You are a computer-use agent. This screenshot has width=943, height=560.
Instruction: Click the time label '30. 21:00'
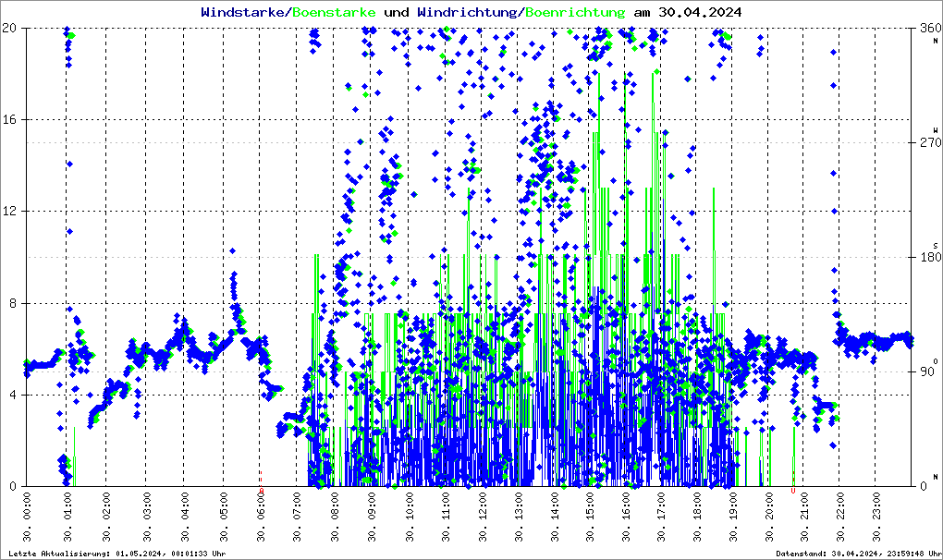pyautogui.click(x=804, y=517)
